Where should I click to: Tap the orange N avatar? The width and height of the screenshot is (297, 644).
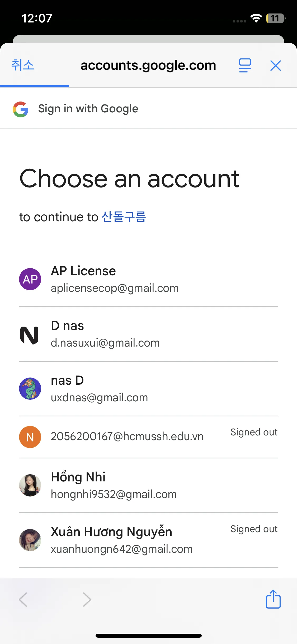[30, 437]
